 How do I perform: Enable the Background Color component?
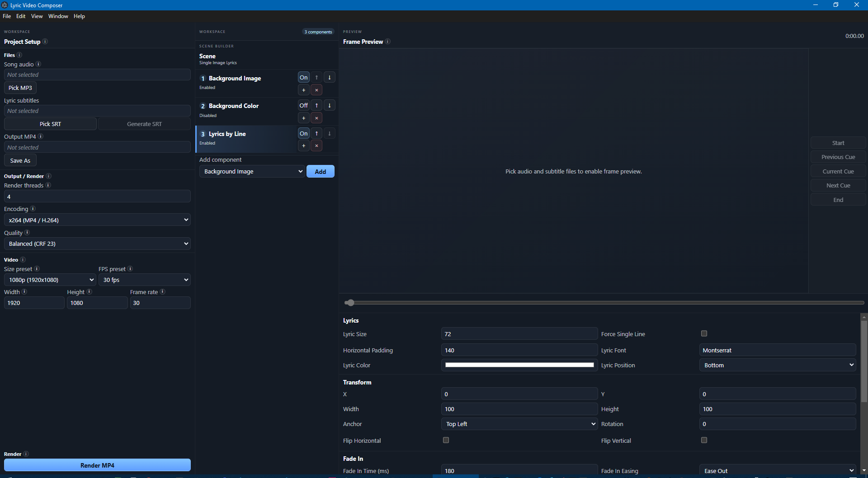click(x=303, y=105)
